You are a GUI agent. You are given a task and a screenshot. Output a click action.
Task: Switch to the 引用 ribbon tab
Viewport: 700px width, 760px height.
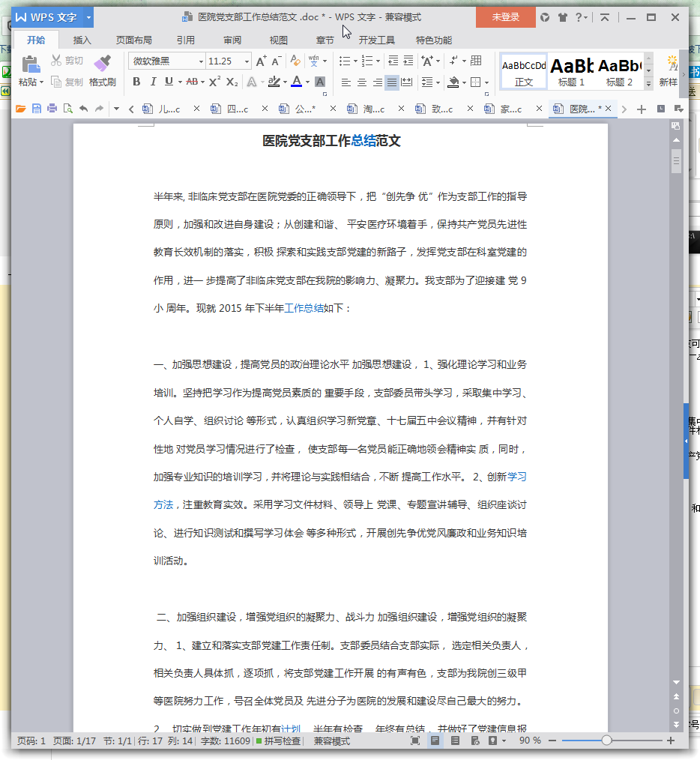tap(186, 40)
